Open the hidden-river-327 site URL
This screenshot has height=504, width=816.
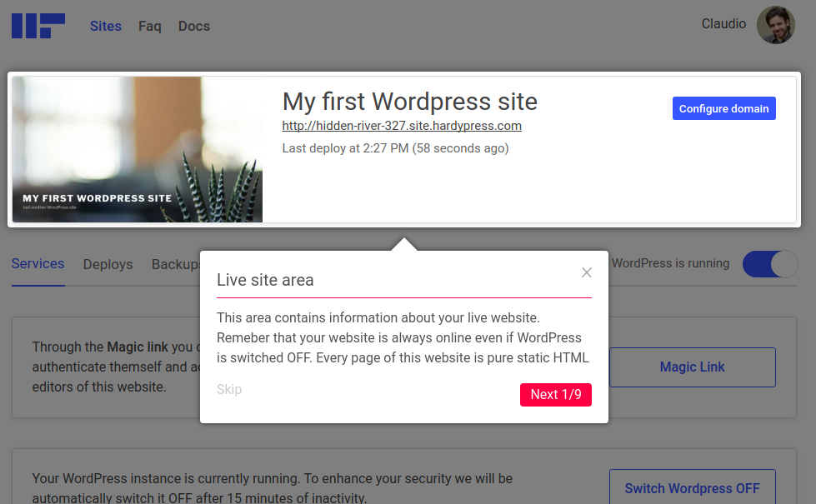pyautogui.click(x=402, y=126)
